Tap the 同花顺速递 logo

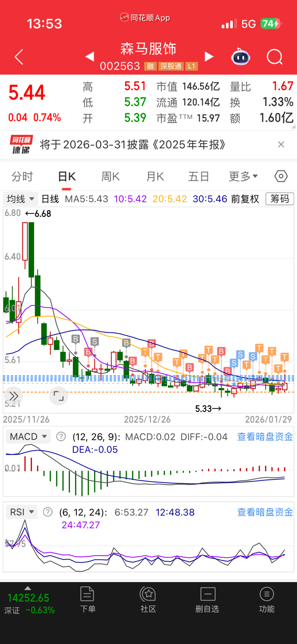pos(21,144)
